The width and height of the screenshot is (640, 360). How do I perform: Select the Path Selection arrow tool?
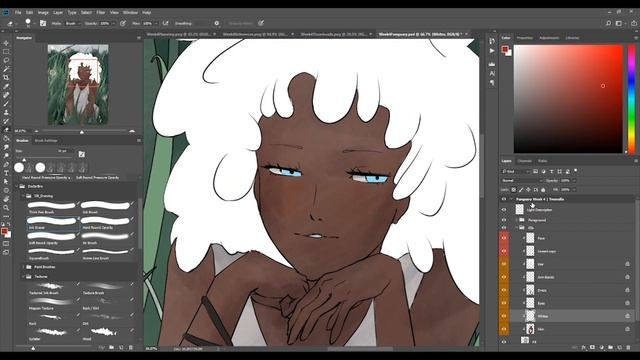(x=6, y=182)
